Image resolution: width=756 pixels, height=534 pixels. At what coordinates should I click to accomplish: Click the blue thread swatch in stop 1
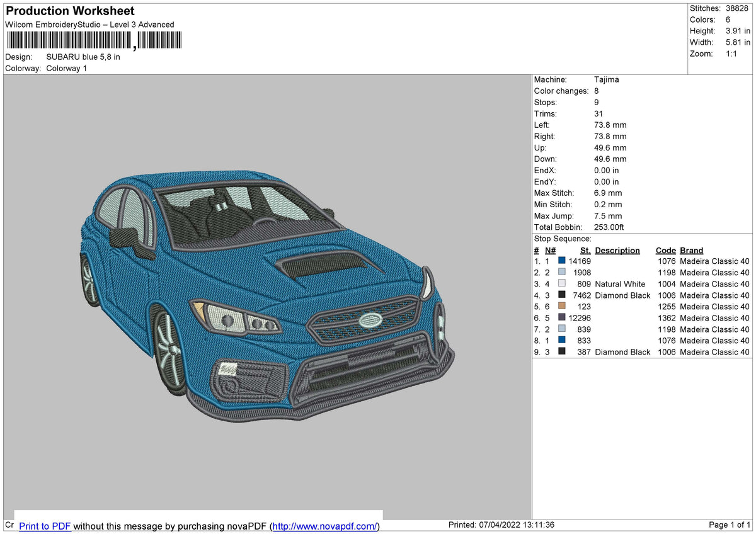(x=561, y=261)
